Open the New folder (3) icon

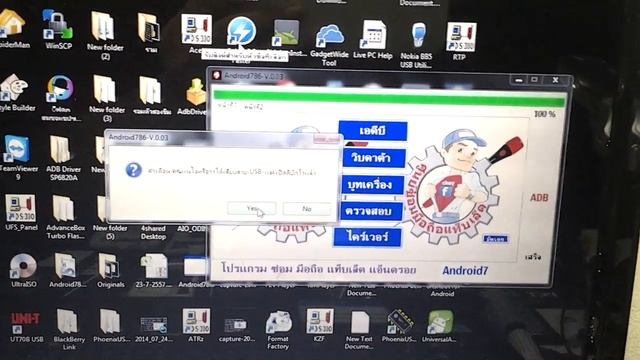(x=106, y=98)
